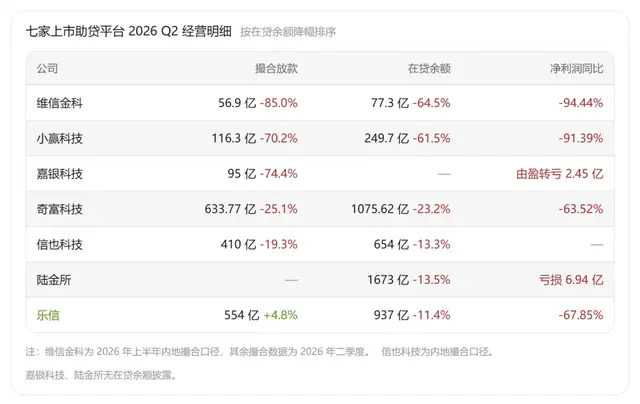This screenshot has height=404, width=640.
Task: Select the 小赢科技 company name
Action: [60, 138]
